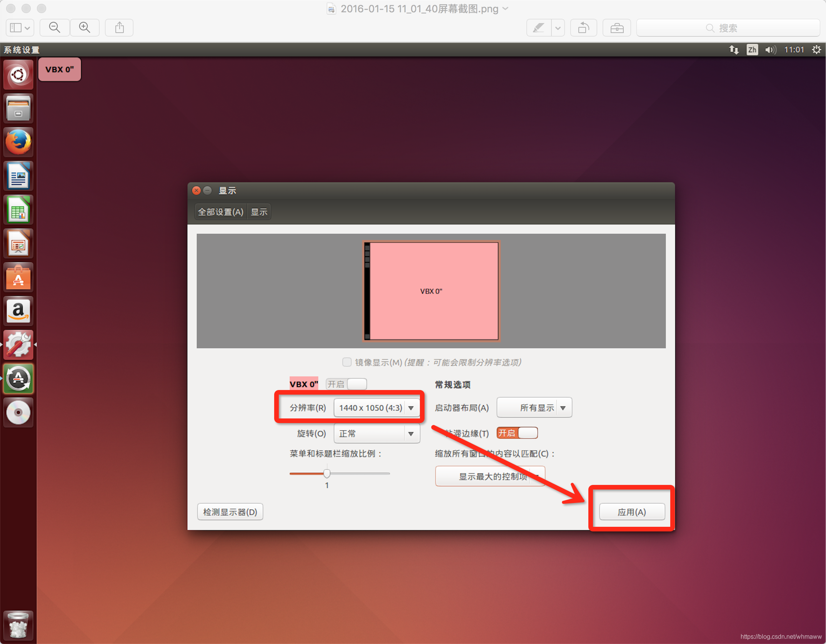Click the menu and title bar scale slider
The width and height of the screenshot is (826, 644).
(327, 473)
